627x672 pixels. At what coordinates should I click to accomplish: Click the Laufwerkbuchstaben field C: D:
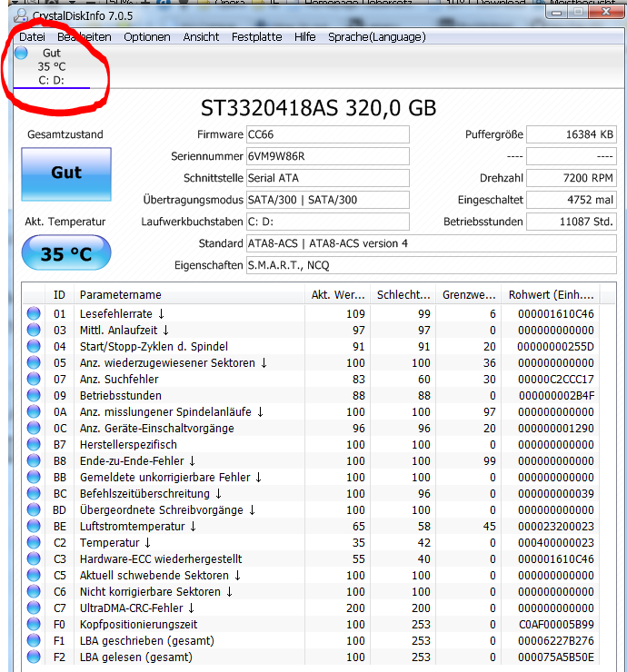[x=328, y=222]
